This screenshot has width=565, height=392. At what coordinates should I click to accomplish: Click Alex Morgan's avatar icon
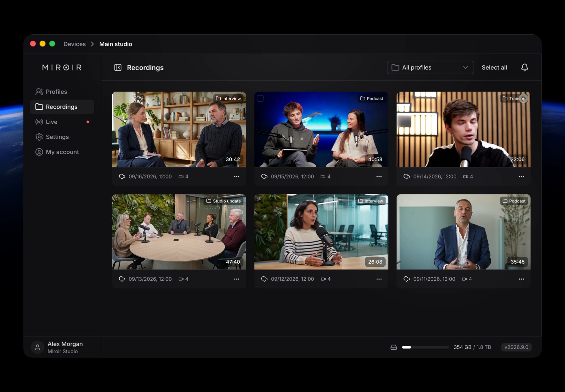point(37,347)
